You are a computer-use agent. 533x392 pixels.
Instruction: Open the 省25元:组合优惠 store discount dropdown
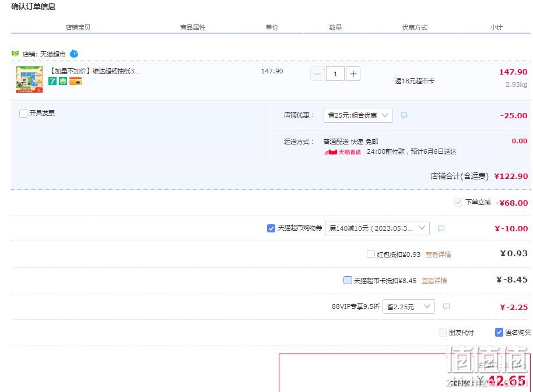click(x=358, y=115)
